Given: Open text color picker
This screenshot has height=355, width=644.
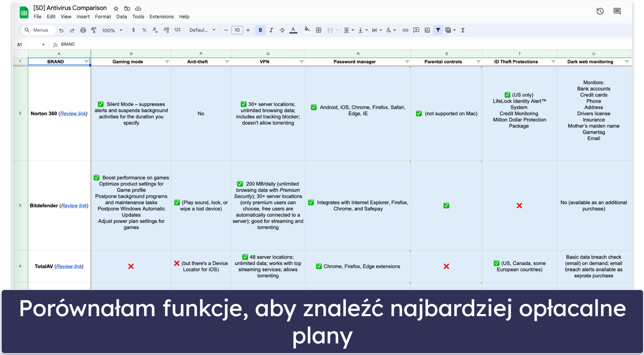Looking at the screenshot, I should pos(293,30).
